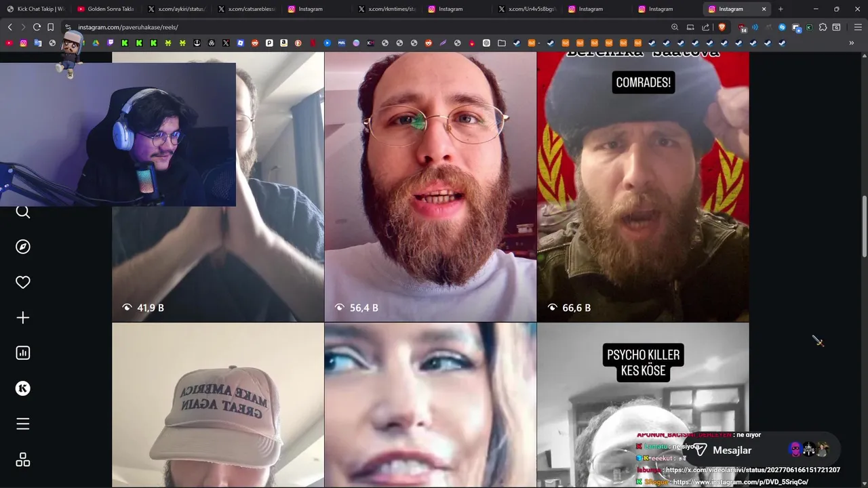Toggle the browser sidebar panel icon

pyautogui.click(x=836, y=27)
